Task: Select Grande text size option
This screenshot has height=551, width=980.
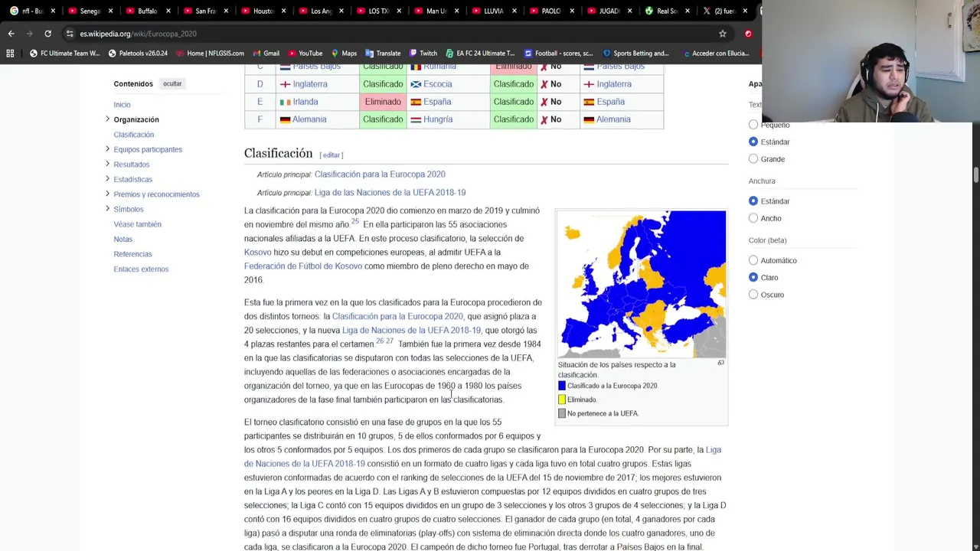Action: coord(753,159)
